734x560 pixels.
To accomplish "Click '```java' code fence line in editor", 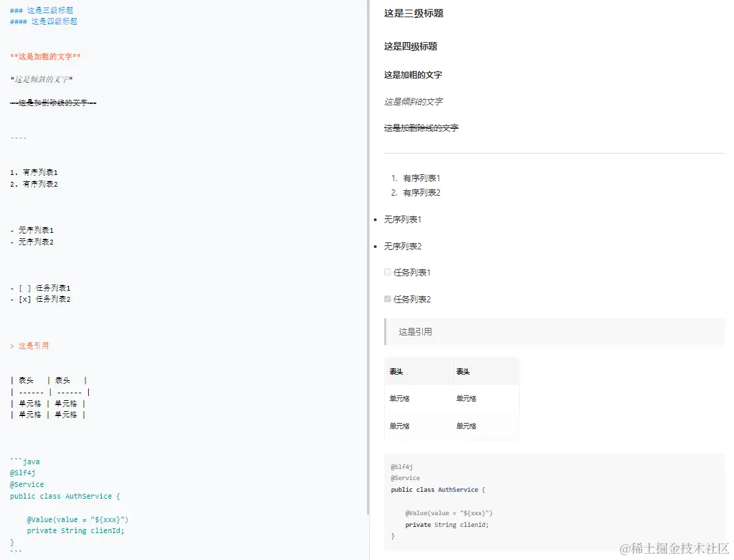I will 25,462.
